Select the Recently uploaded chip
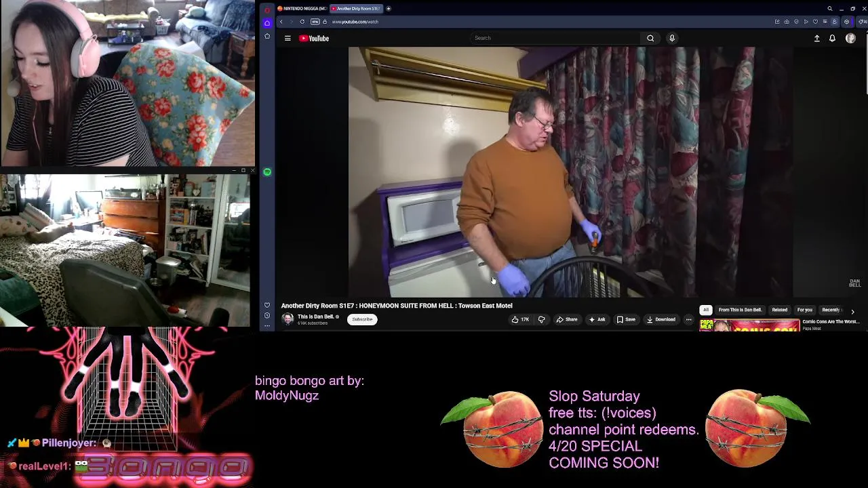Screen dimensions: 868x488 coord(831,310)
